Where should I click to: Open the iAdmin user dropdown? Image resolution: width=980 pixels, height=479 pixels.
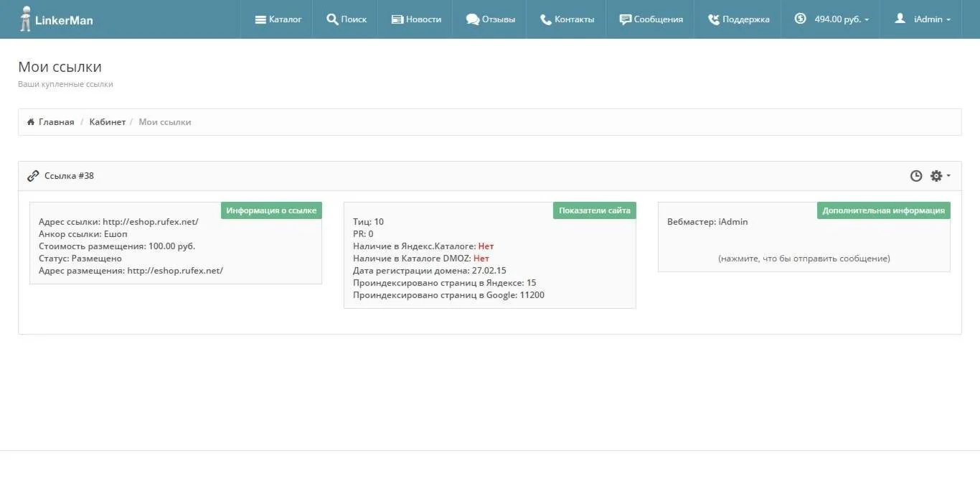coord(923,19)
